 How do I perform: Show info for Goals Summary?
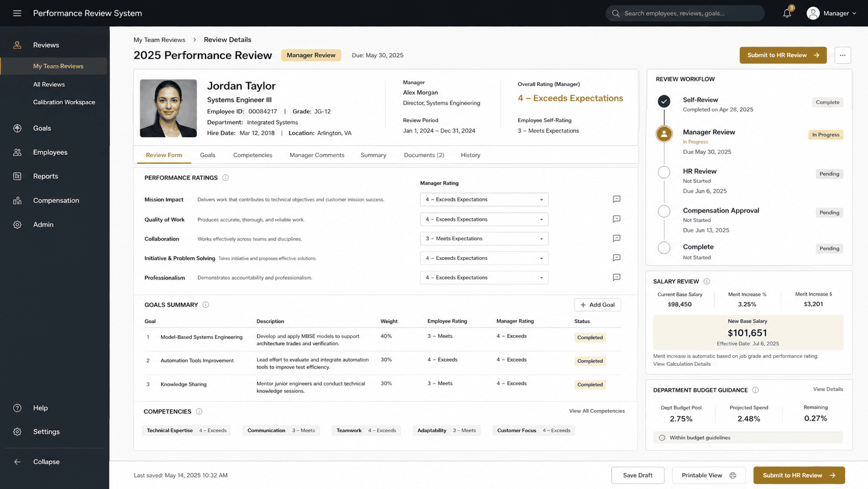206,305
